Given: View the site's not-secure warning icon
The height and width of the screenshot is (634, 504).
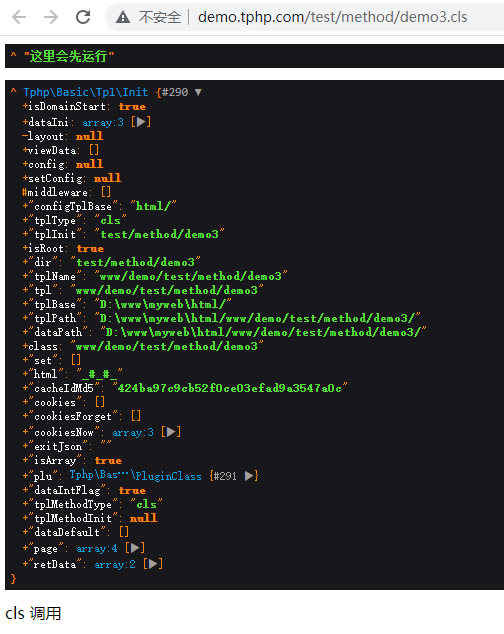Looking at the screenshot, I should 123,17.
